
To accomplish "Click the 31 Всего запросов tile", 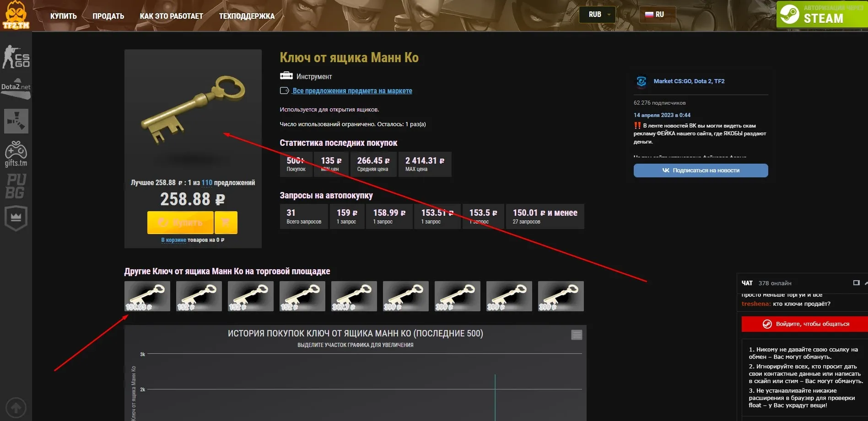I will pos(304,216).
